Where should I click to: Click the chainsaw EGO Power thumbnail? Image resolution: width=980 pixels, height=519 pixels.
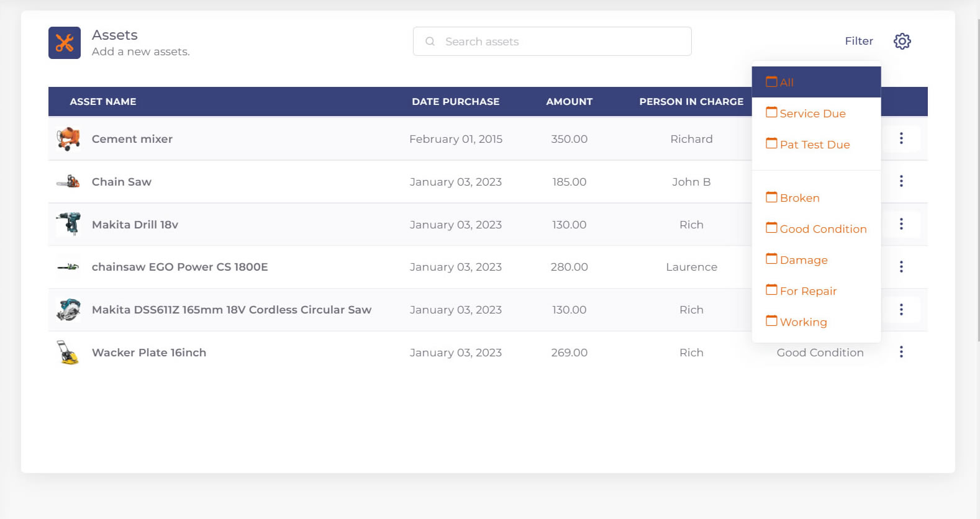[x=68, y=267]
